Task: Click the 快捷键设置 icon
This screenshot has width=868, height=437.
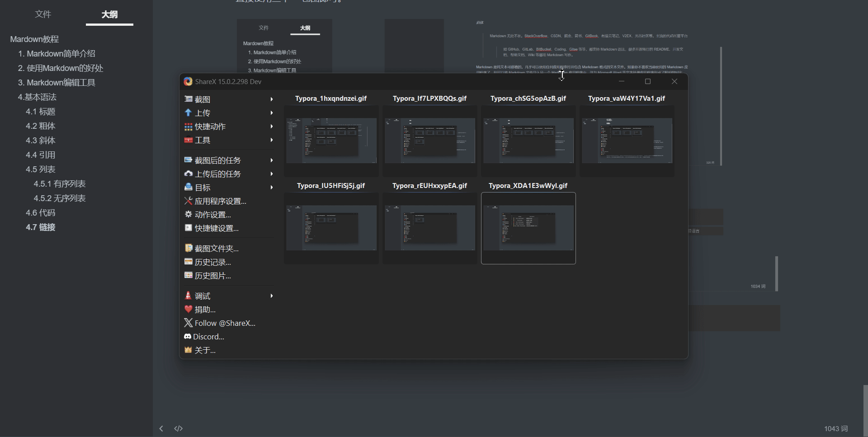Action: coord(189,228)
